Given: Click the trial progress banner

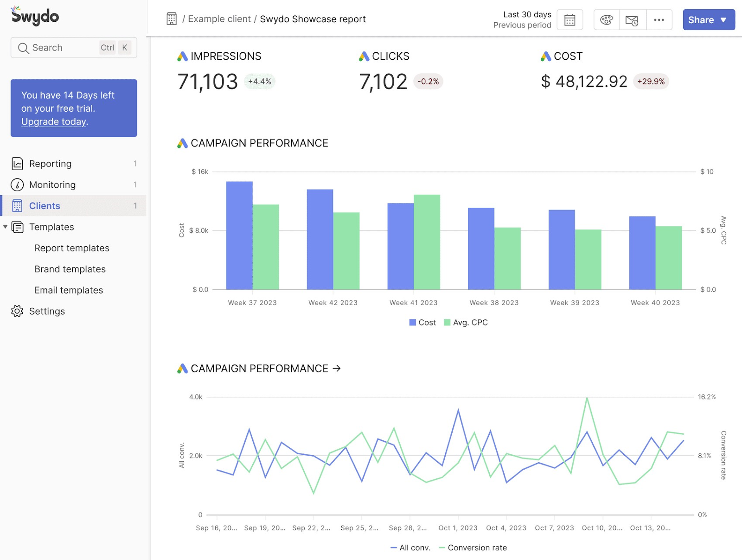Looking at the screenshot, I should [73, 108].
